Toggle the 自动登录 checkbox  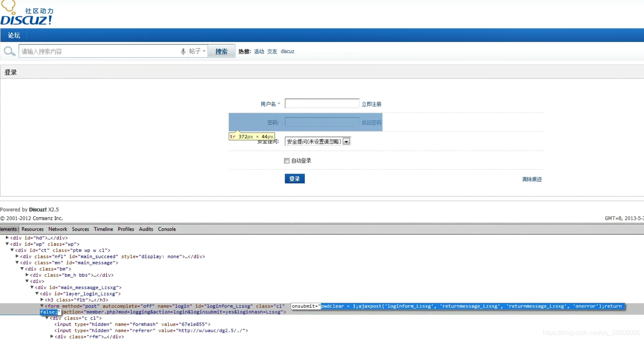click(287, 161)
